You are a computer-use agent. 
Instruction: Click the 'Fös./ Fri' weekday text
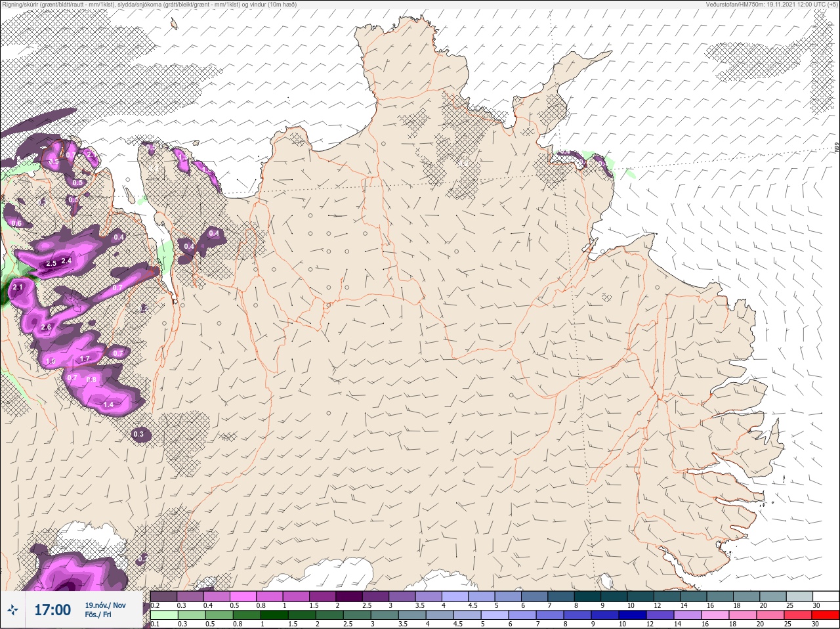point(98,615)
